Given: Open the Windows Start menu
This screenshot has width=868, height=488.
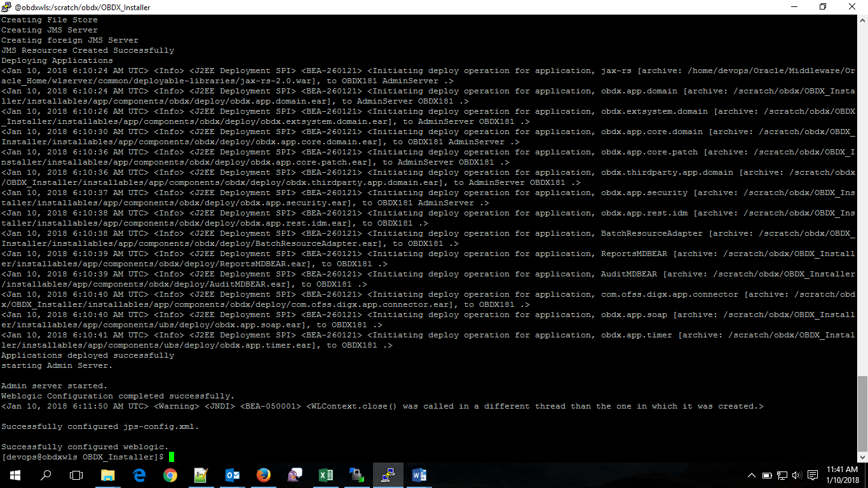Looking at the screenshot, I should (x=15, y=475).
